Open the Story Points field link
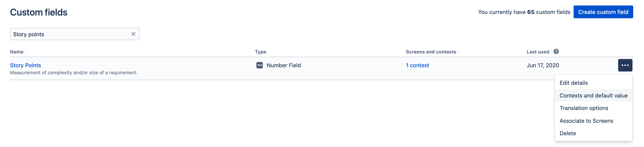Viewport: 644px width, 147px height. tap(25, 65)
